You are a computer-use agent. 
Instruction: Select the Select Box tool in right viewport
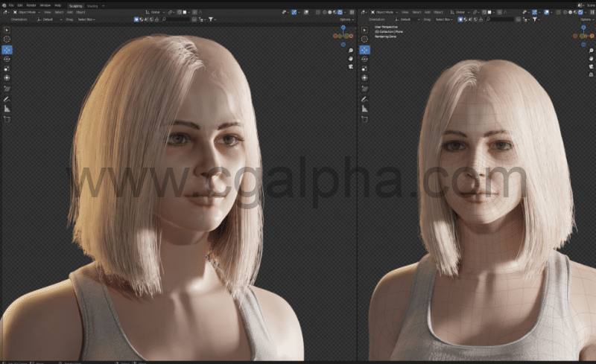(x=364, y=30)
